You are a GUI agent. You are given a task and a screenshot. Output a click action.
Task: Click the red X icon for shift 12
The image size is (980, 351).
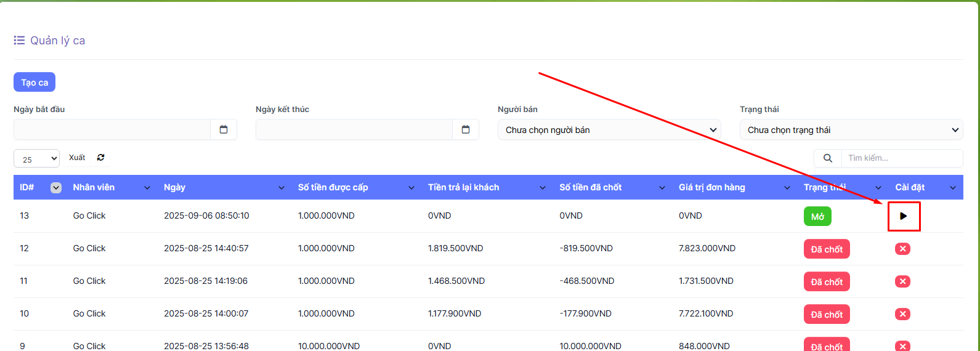902,249
